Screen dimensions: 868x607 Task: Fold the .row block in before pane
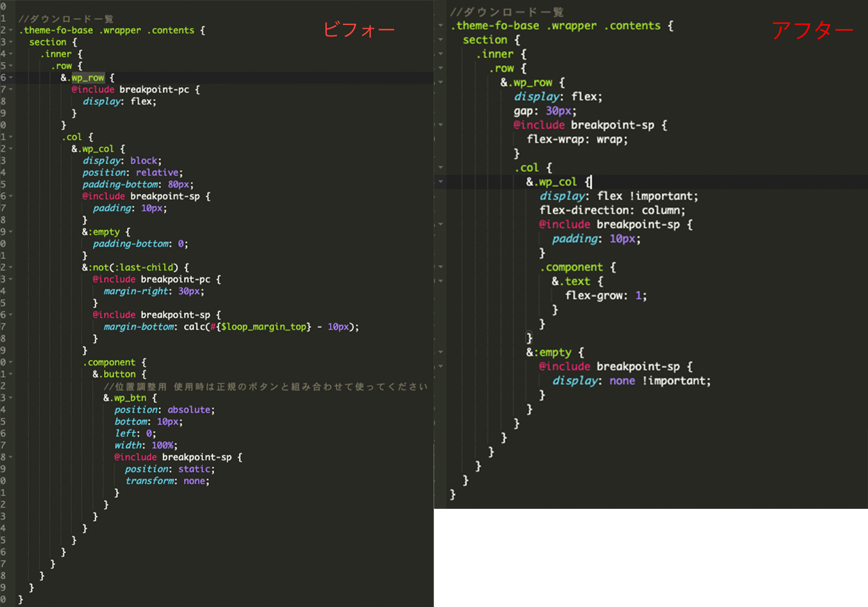(x=10, y=66)
